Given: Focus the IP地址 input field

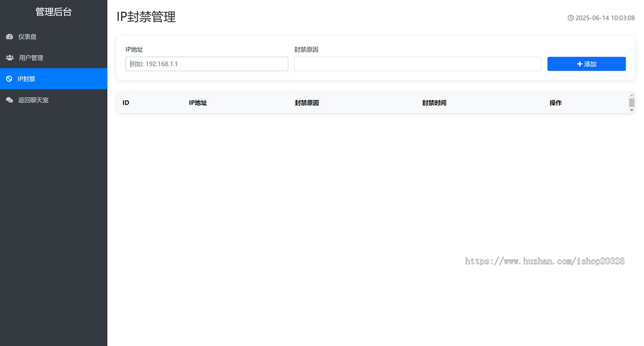Looking at the screenshot, I should (x=207, y=64).
